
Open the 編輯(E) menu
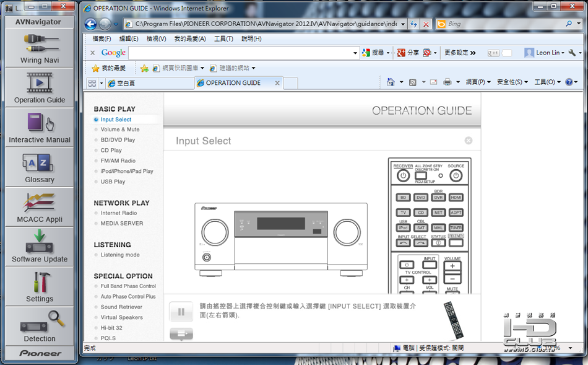click(129, 38)
